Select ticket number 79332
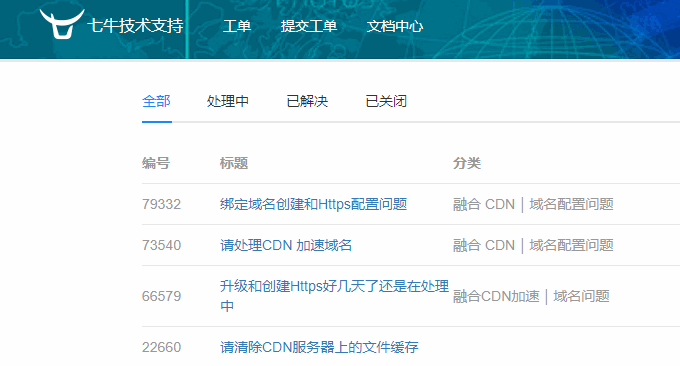680x366 pixels. point(161,204)
